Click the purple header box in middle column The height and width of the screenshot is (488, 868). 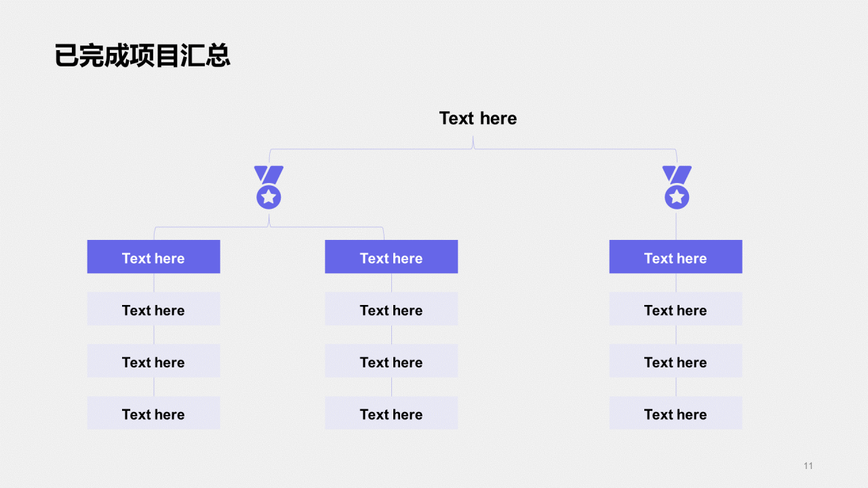coord(391,257)
